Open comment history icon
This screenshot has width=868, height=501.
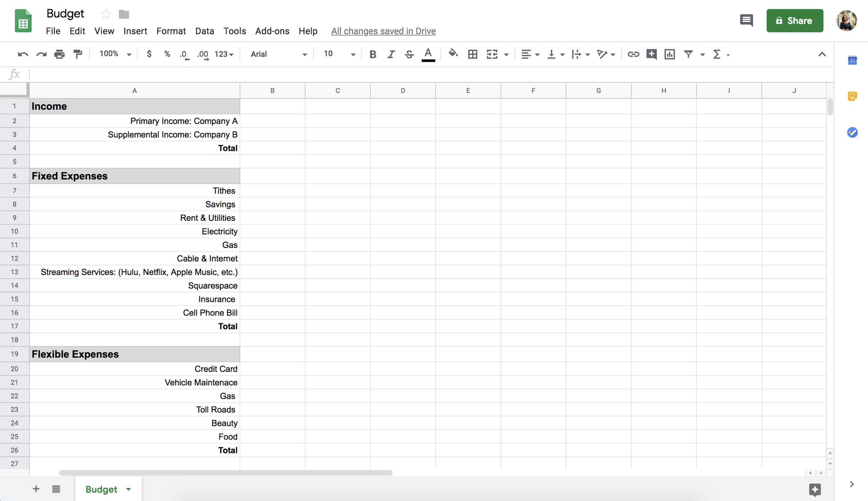746,20
